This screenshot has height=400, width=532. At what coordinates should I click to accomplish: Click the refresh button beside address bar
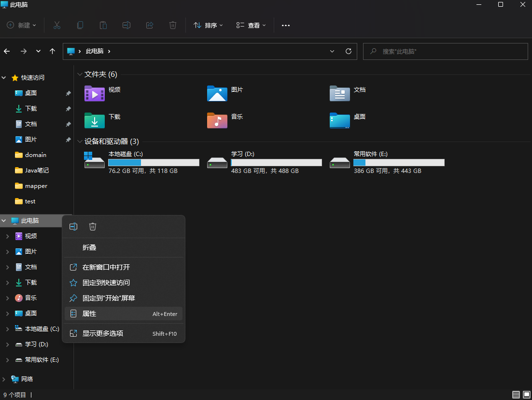coord(348,51)
